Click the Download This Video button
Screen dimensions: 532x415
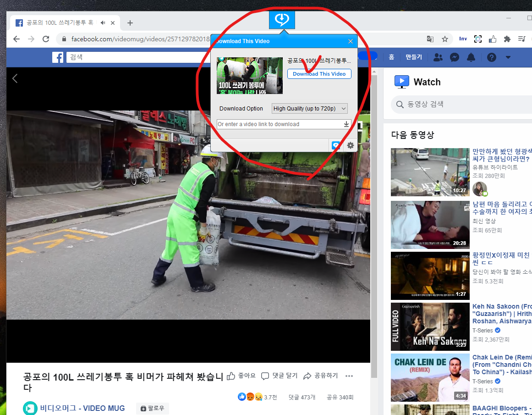(x=319, y=74)
